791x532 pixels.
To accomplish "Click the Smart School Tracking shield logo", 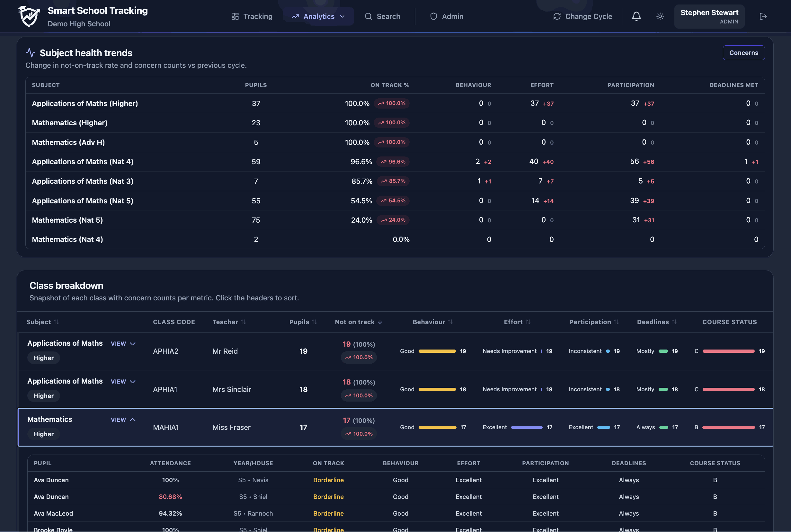I will pyautogui.click(x=29, y=16).
